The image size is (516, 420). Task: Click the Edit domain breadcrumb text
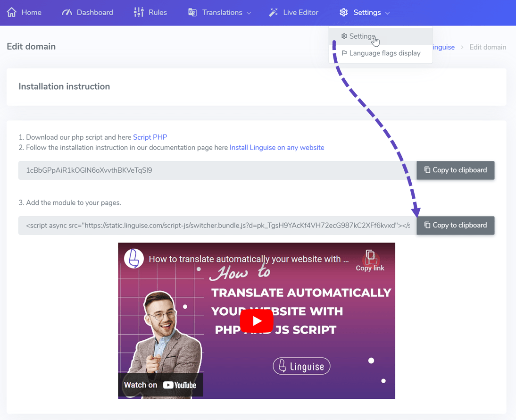(x=488, y=47)
